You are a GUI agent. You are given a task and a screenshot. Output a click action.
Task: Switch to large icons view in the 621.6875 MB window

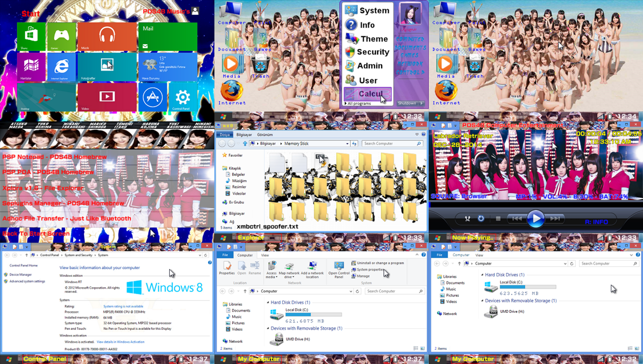pos(422,348)
